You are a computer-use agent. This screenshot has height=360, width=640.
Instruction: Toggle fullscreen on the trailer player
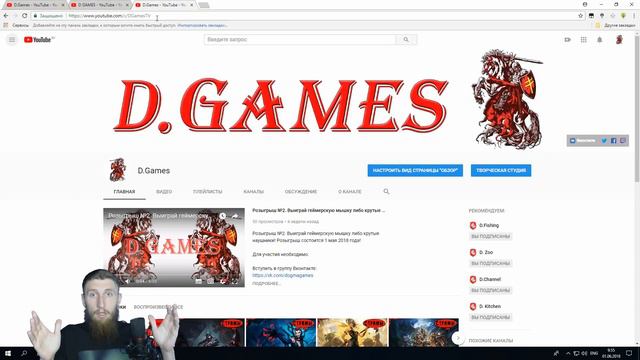pyautogui.click(x=235, y=281)
